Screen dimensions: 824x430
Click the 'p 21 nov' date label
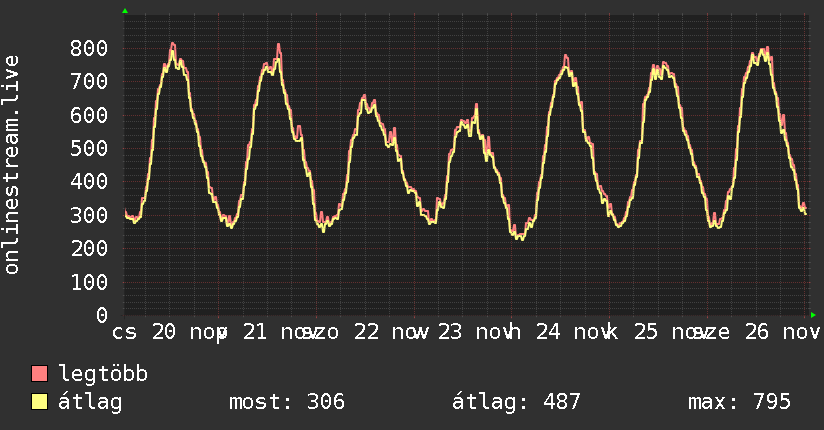(268, 332)
